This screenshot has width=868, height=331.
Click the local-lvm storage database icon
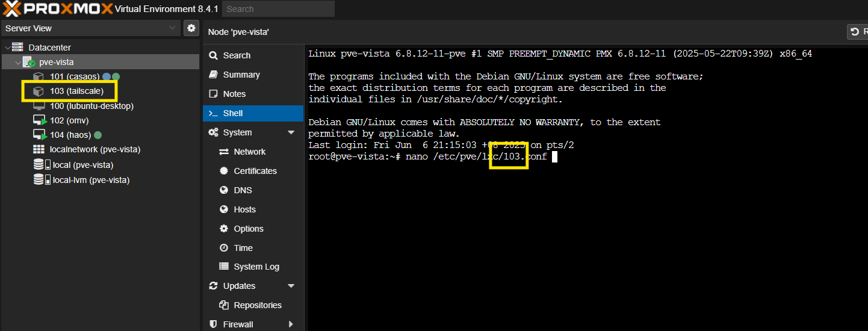pyautogui.click(x=39, y=180)
